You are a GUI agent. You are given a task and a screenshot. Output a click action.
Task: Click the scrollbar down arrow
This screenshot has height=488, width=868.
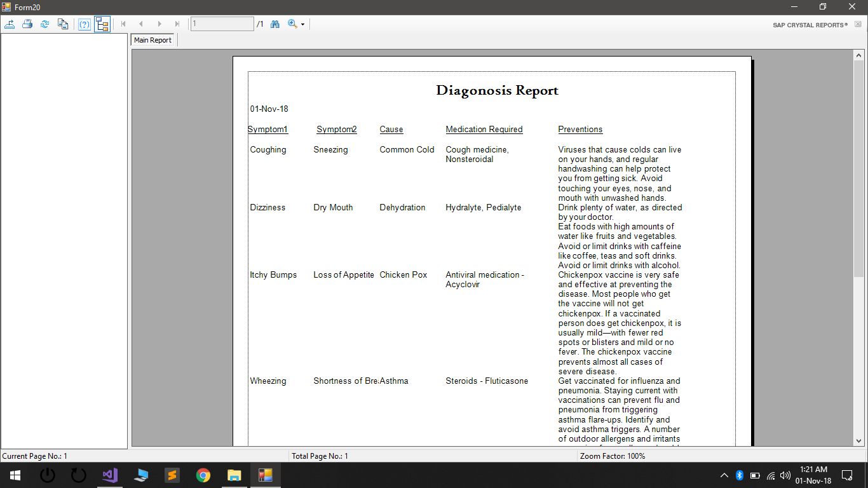pyautogui.click(x=858, y=440)
